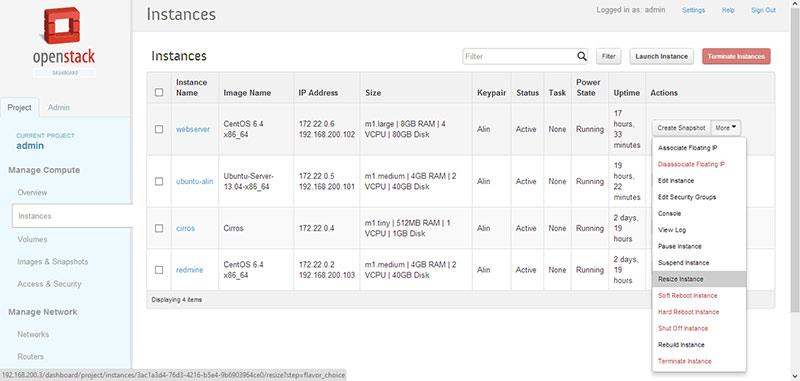Click the Launch Instance button
The height and width of the screenshot is (381, 800).
tap(661, 57)
